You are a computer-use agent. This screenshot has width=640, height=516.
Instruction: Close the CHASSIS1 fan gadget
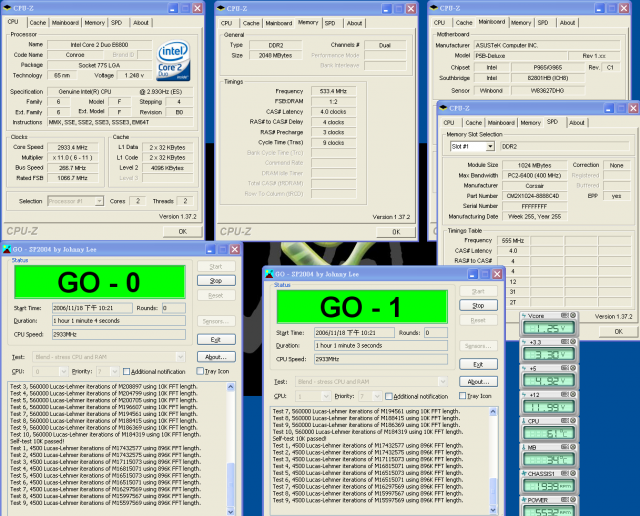tap(573, 473)
